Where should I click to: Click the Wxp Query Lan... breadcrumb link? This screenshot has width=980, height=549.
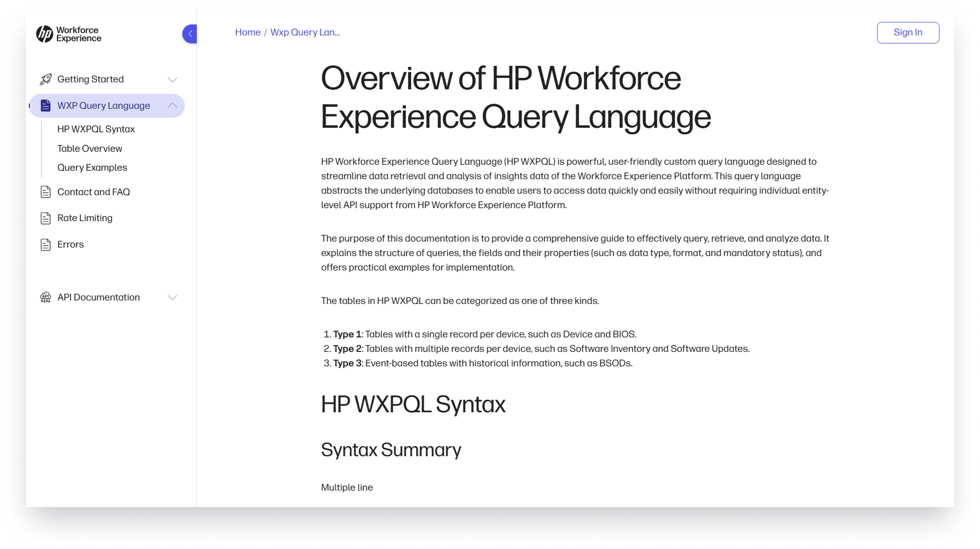click(x=305, y=32)
